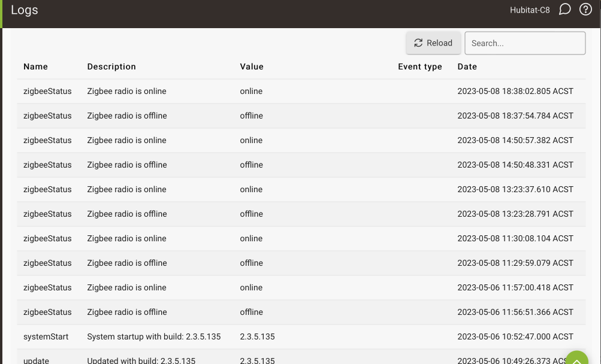Select date 2023-05-06 11:56:51.366 ACST
The width and height of the screenshot is (601, 364).
[515, 312]
